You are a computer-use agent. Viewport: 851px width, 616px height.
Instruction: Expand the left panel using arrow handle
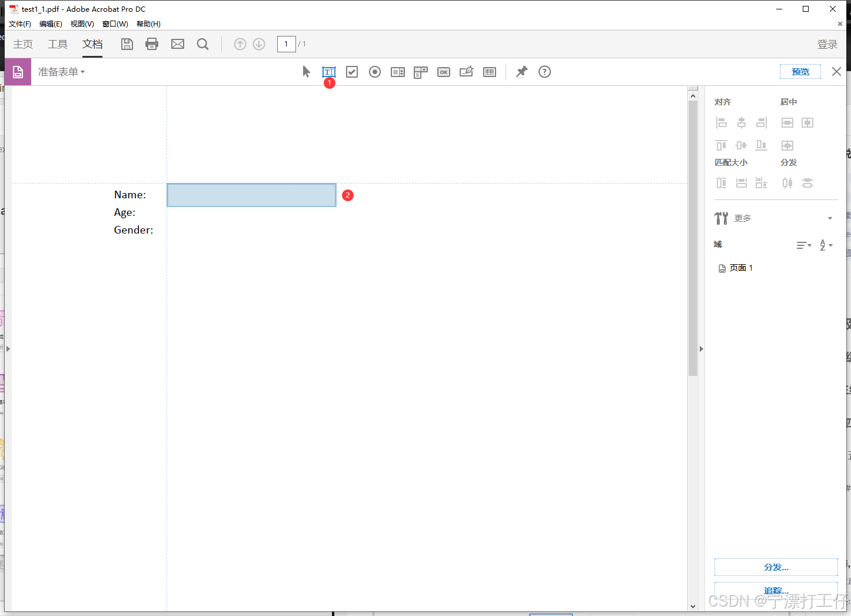tap(8, 349)
